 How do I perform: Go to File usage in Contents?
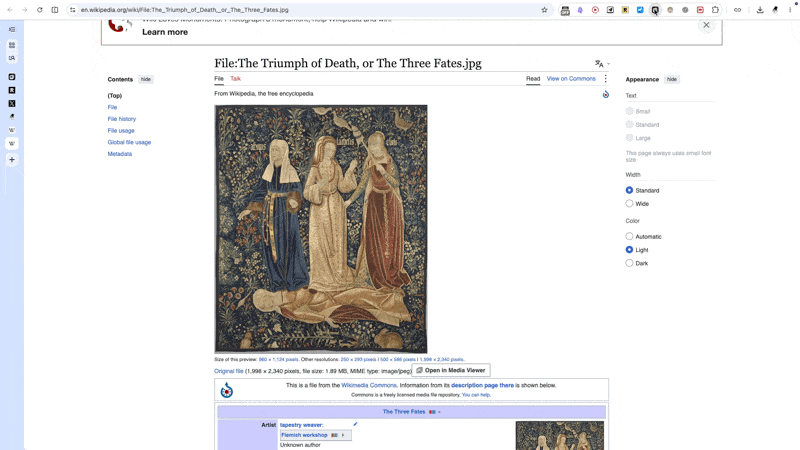pos(121,131)
